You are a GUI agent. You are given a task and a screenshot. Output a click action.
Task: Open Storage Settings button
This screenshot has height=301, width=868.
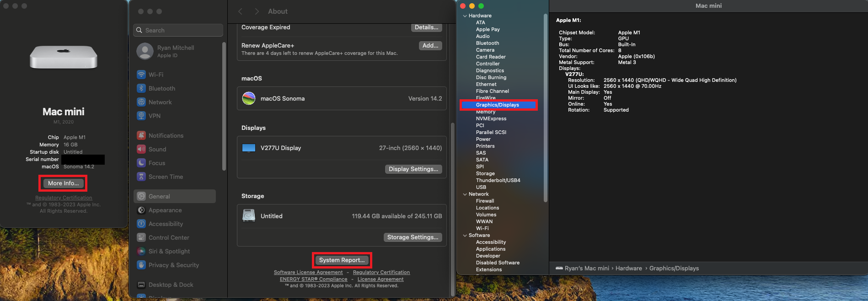(x=413, y=237)
